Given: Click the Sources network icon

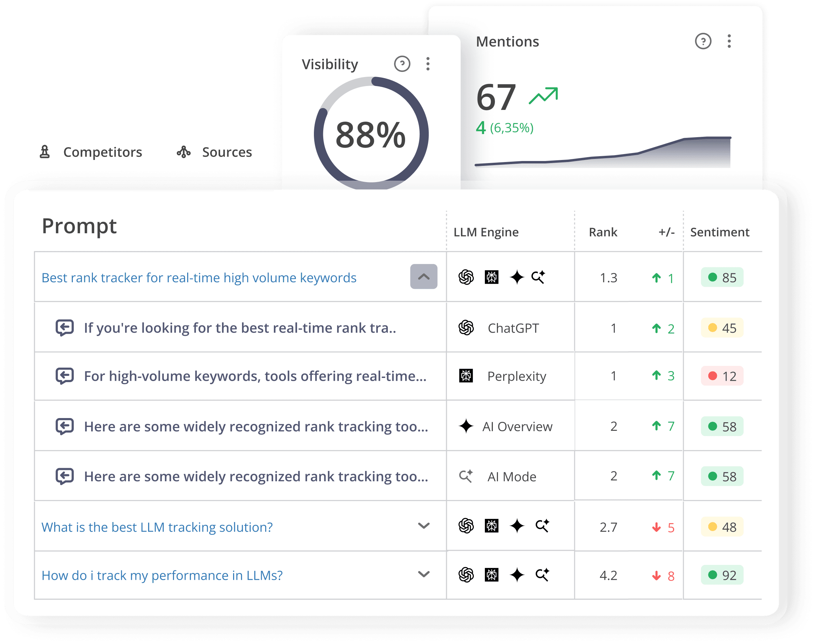Looking at the screenshot, I should [183, 152].
